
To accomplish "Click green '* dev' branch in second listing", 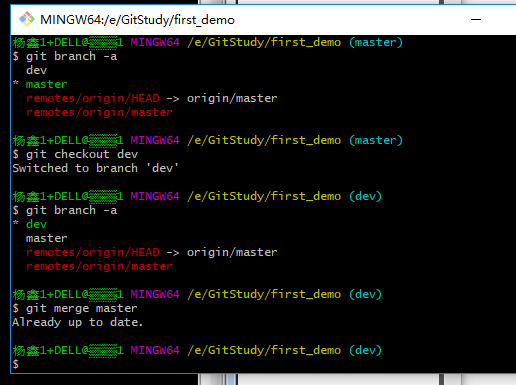I will [x=30, y=224].
